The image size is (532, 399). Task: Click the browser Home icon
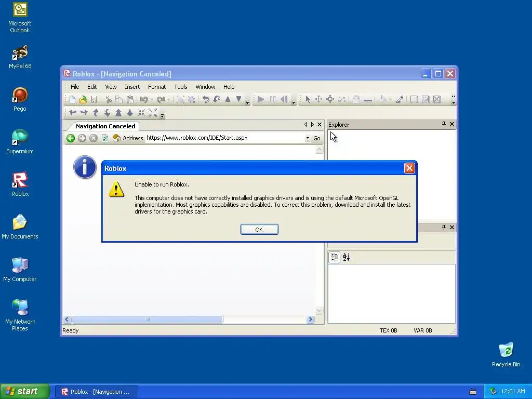click(x=116, y=138)
